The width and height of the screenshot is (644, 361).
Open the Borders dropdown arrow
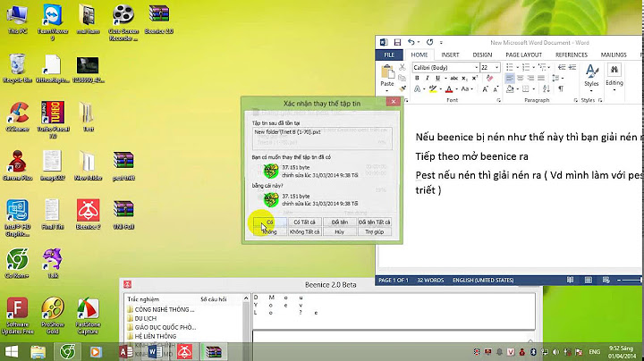coord(533,89)
